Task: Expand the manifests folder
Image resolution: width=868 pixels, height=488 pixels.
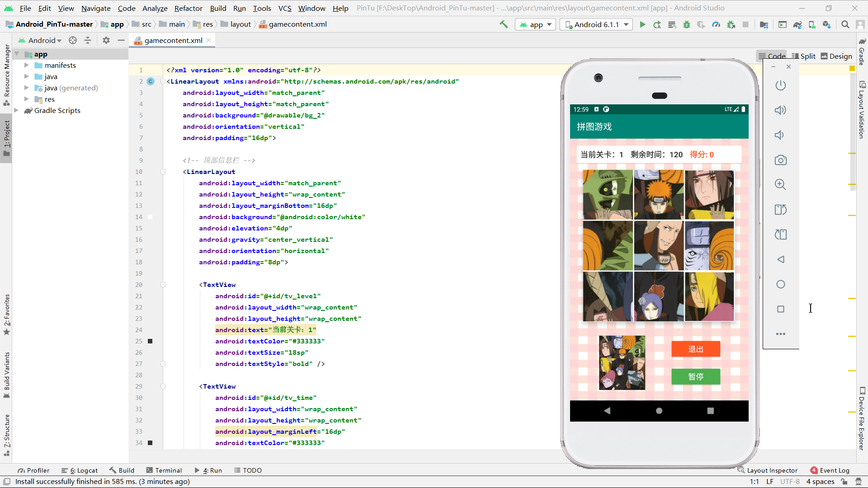Action: coord(26,65)
